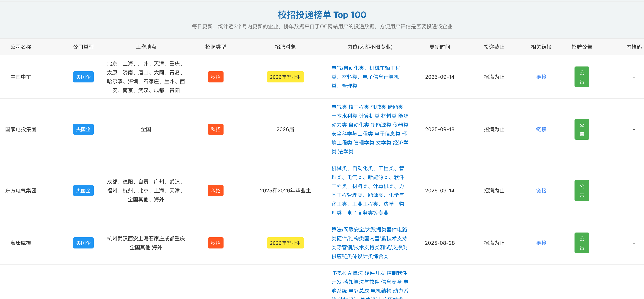Click the 校招投递榜单 Top 100 title
Viewport: 644px width, 299px height.
tap(322, 15)
